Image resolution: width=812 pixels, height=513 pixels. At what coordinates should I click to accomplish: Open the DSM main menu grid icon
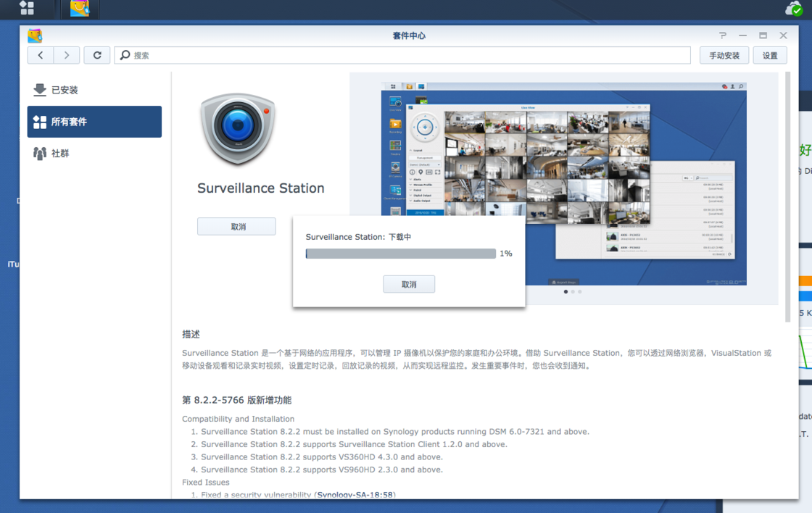27,8
